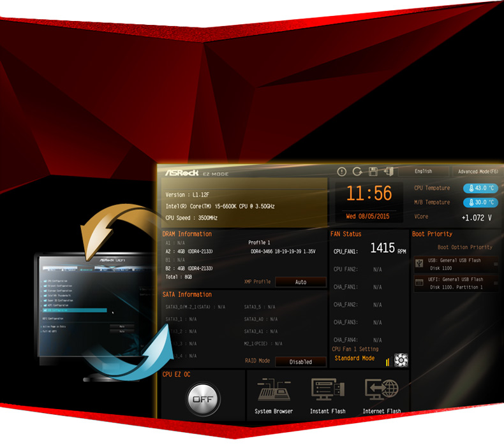
Task: Click the CPU temperature 43.0 °C badge
Action: point(480,188)
